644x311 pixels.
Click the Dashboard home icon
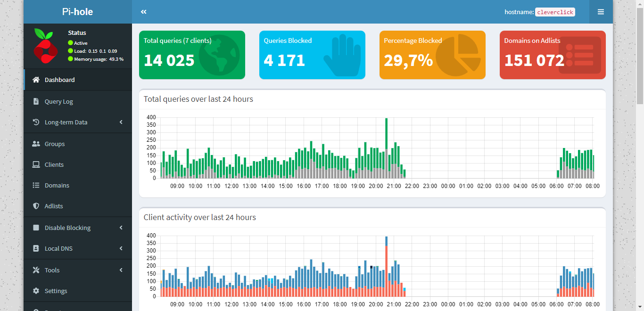coord(36,80)
